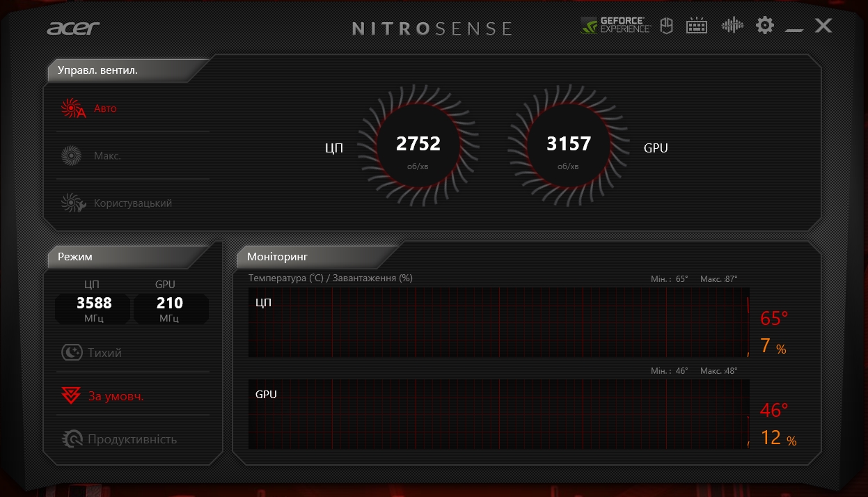Select the Тихий quiet mode
Image resolution: width=868 pixels, height=497 pixels.
pyautogui.click(x=93, y=353)
